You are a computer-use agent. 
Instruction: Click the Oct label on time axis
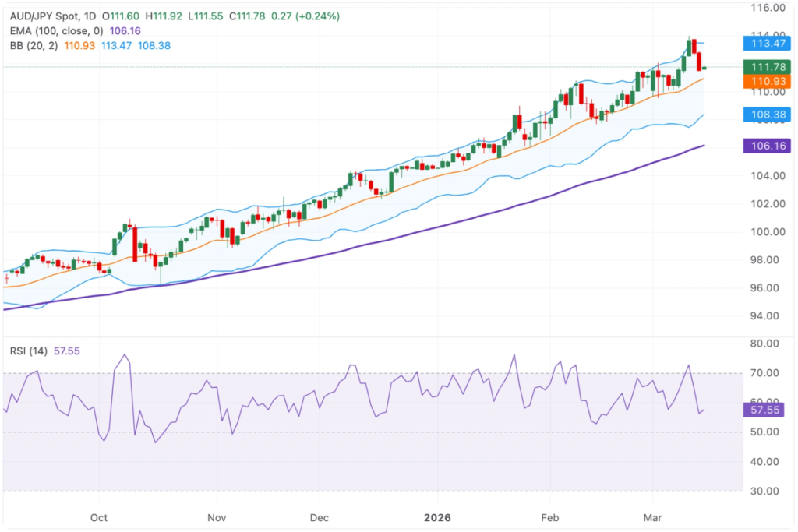click(x=99, y=518)
